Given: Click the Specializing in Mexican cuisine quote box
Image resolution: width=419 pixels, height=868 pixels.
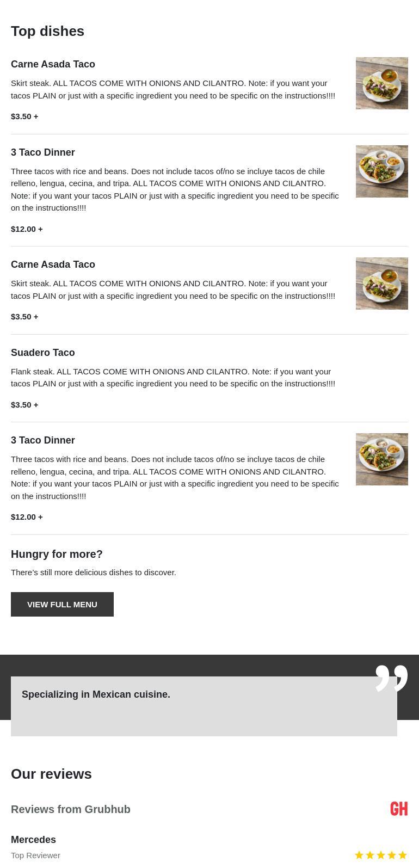Looking at the screenshot, I should 204,706.
